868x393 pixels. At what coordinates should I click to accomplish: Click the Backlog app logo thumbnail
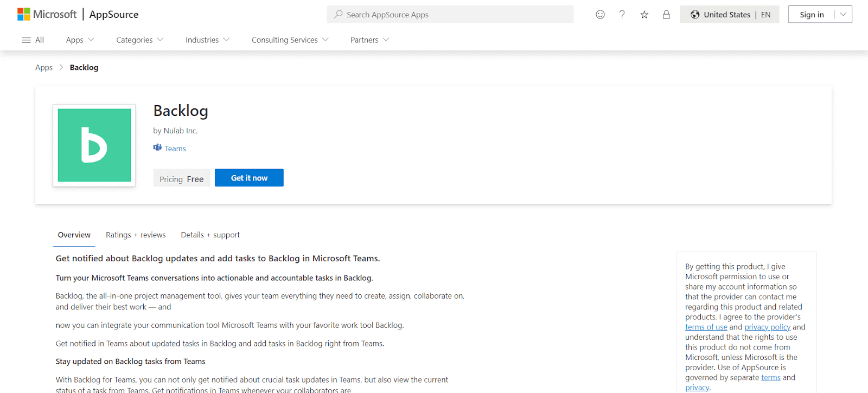coord(94,145)
